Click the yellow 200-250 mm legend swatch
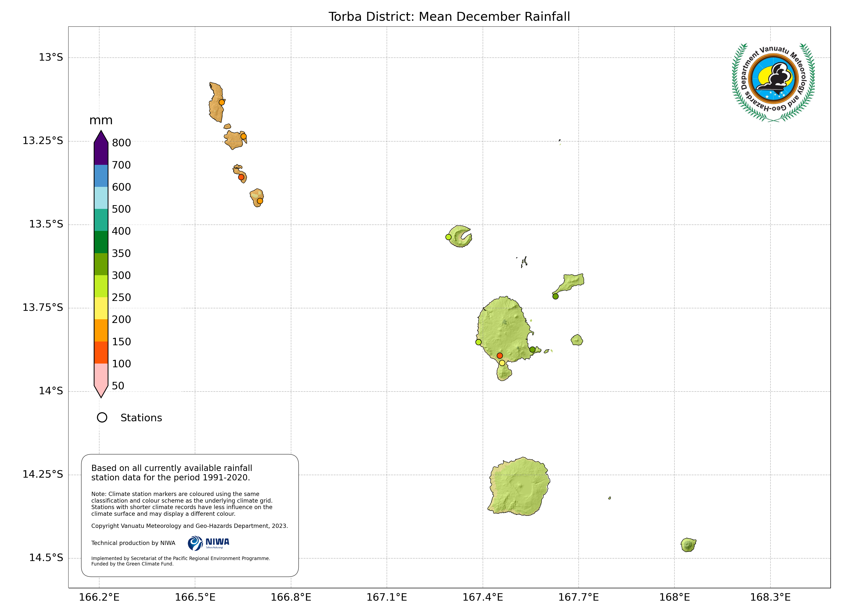 point(101,308)
